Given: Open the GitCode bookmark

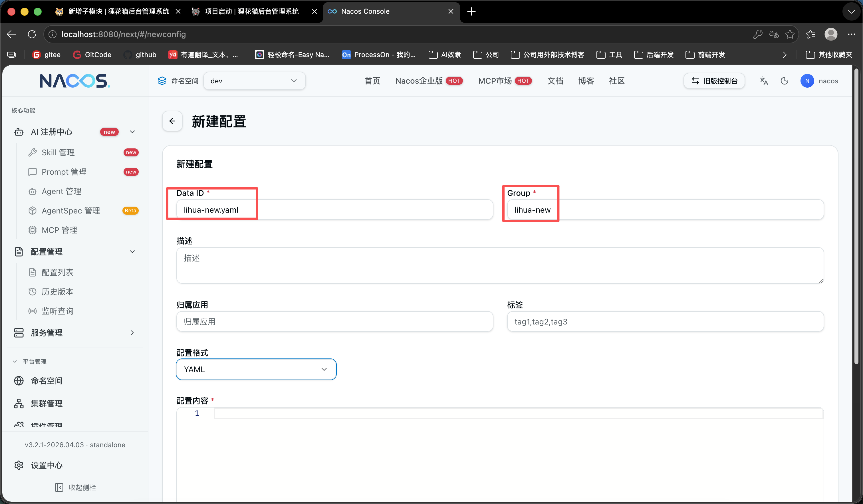Looking at the screenshot, I should 92,55.
